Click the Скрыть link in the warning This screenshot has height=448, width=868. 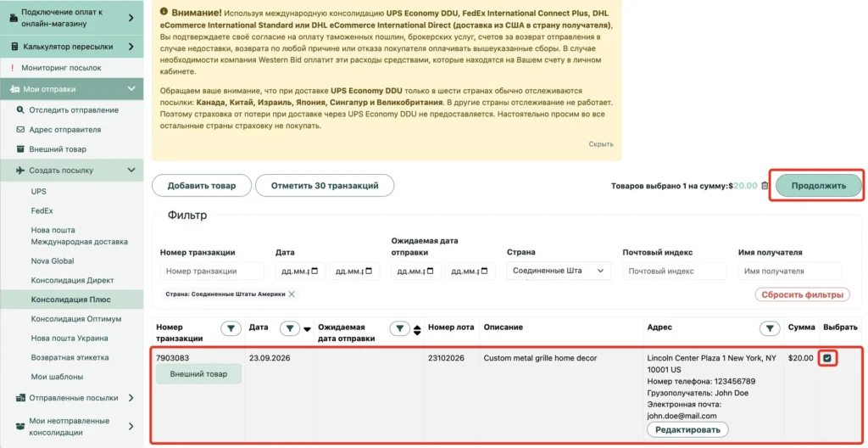tap(601, 144)
